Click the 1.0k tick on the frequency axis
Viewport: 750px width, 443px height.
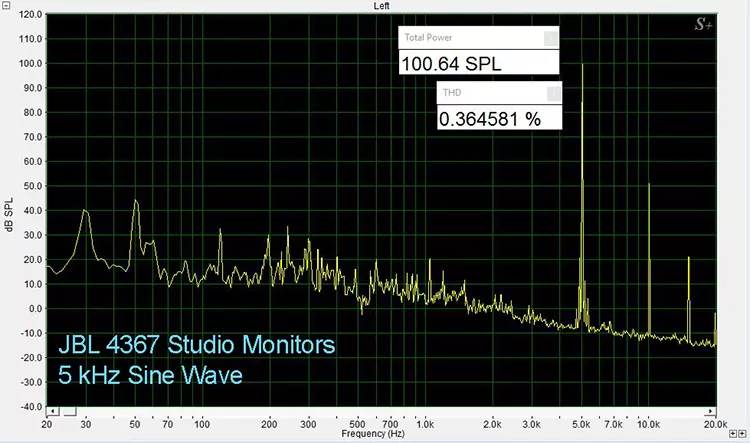(425, 424)
